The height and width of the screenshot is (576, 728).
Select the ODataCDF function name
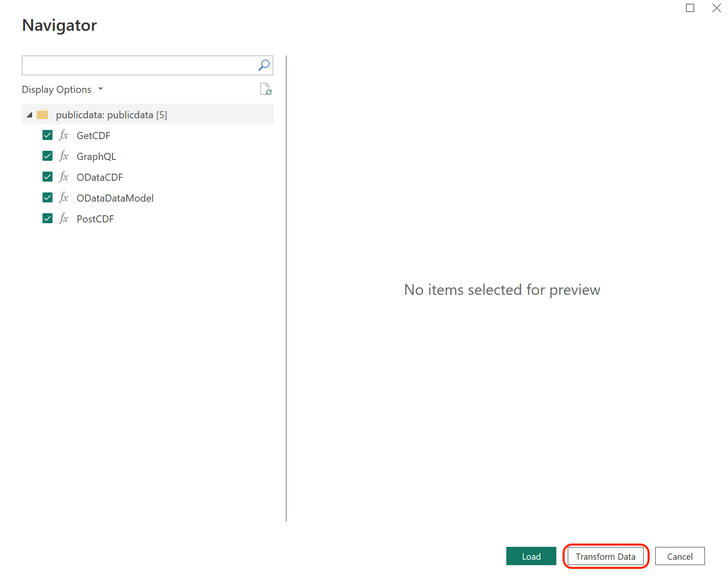(x=100, y=177)
